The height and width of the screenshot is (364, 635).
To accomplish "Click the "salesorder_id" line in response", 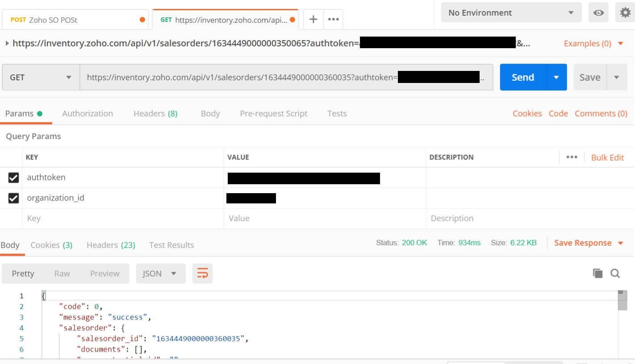I will pos(162,339).
